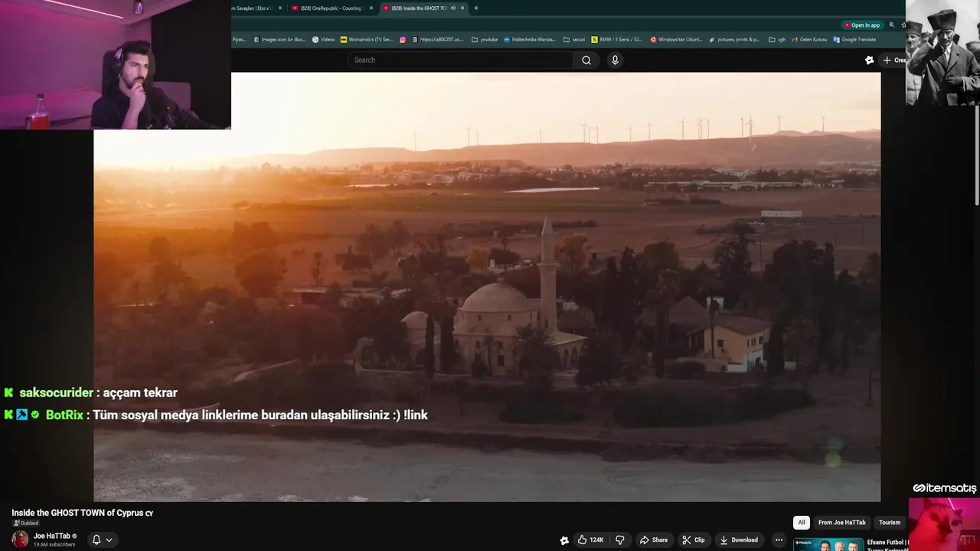Viewport: 980px width, 551px height.
Task: Click the Open in app button
Action: tap(861, 25)
